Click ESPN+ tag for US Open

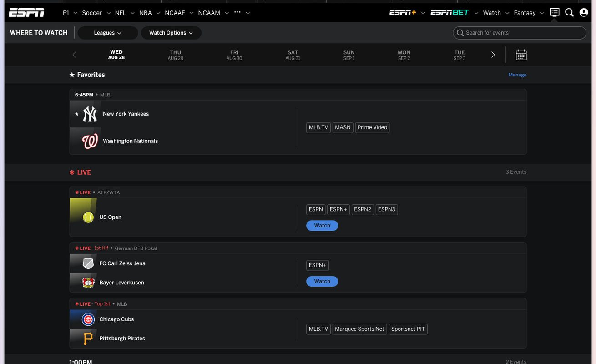338,210
